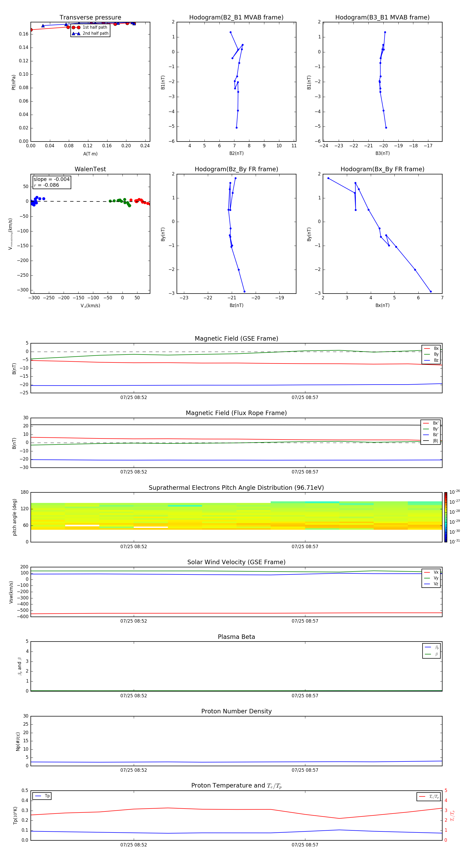This screenshot has width=473, height=868.
Task: Click the 'Bx(nT)' x-axis label
Action: [382, 305]
